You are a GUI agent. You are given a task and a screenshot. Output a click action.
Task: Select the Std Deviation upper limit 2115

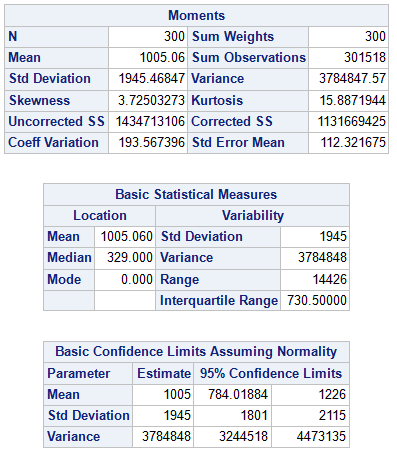point(332,415)
